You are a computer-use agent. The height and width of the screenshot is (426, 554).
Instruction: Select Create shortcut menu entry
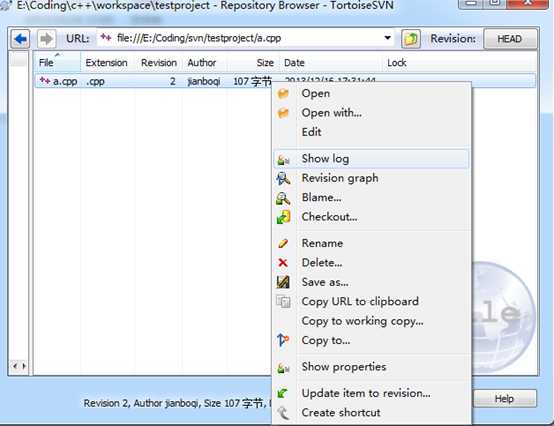point(371,413)
